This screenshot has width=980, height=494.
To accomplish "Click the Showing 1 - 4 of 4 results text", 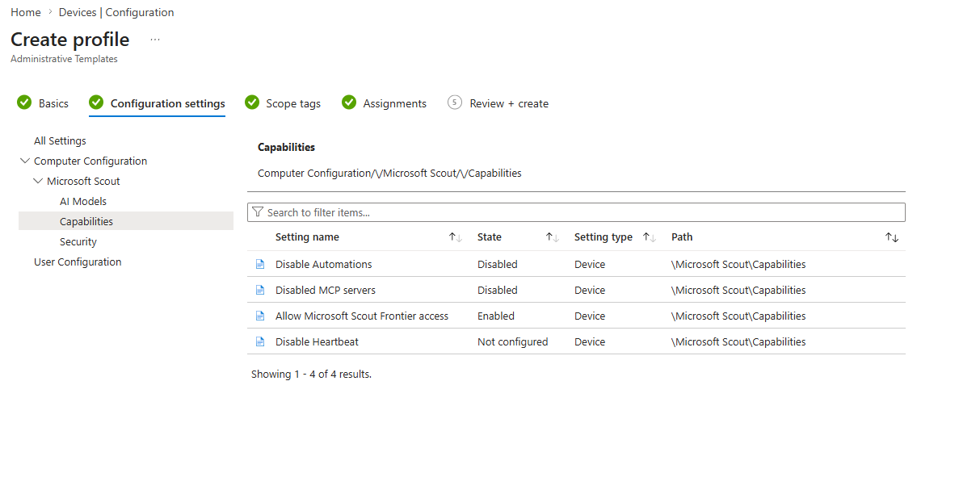I will (x=311, y=374).
